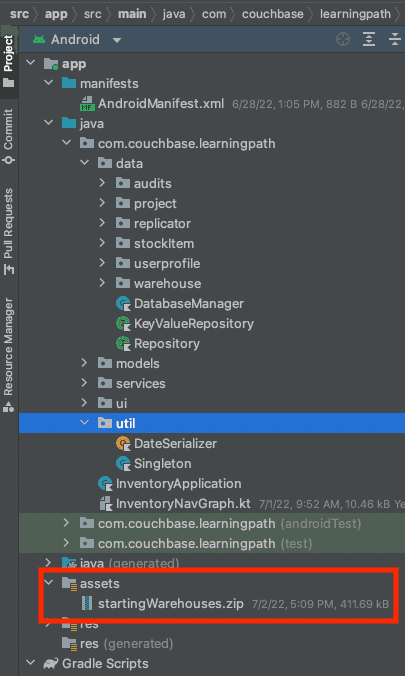Select the Repository tree item
The image size is (405, 676).
pos(212,344)
